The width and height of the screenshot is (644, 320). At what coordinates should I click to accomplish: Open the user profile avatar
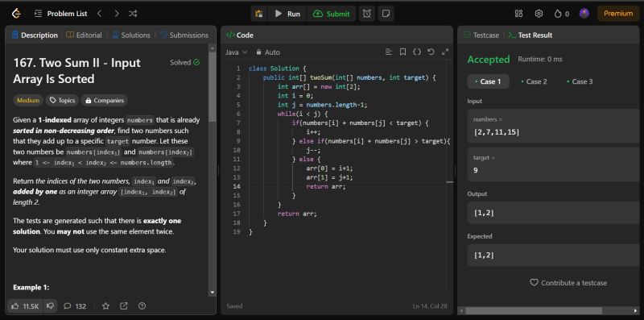coord(584,14)
